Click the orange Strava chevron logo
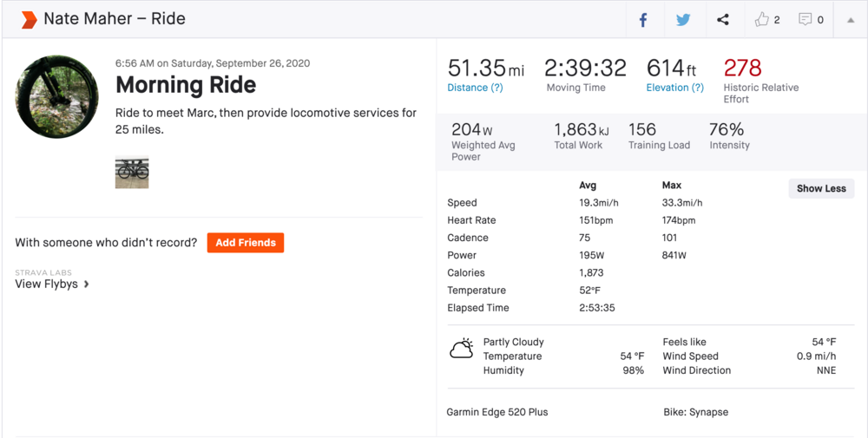The image size is (868, 438). pyautogui.click(x=29, y=19)
